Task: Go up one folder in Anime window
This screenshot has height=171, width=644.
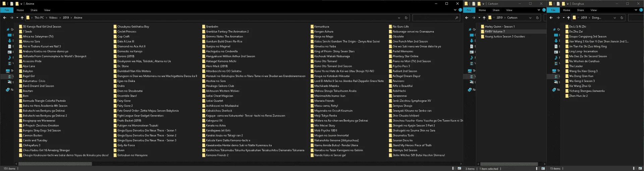Action: click(x=22, y=18)
